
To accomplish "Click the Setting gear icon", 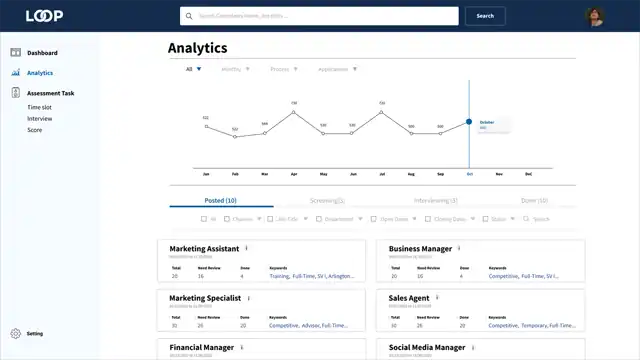I will pos(16,333).
